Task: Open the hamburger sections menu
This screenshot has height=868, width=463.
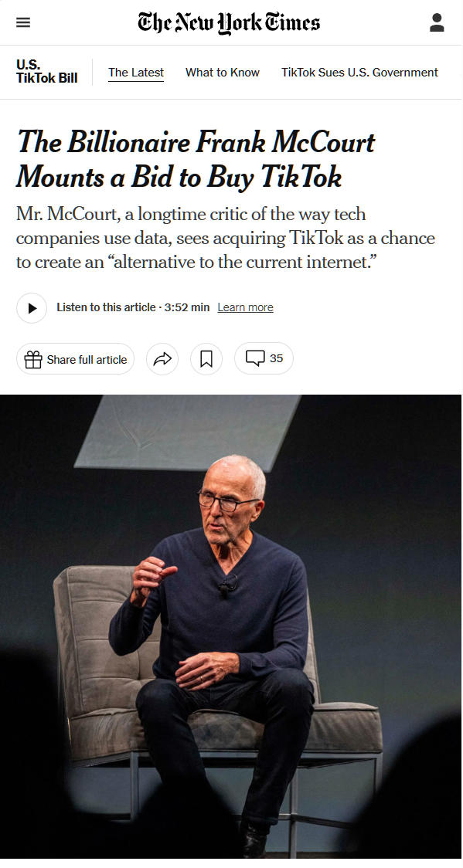Action: (x=23, y=22)
